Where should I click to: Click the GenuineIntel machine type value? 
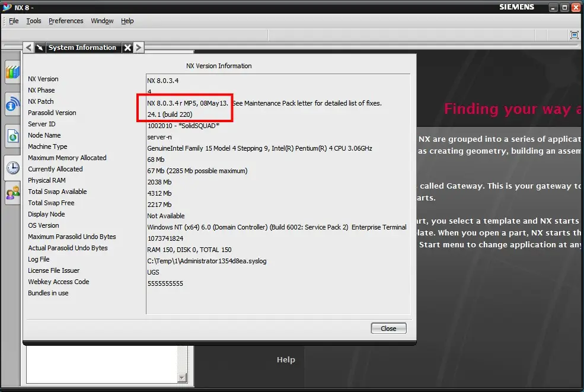[x=260, y=148]
